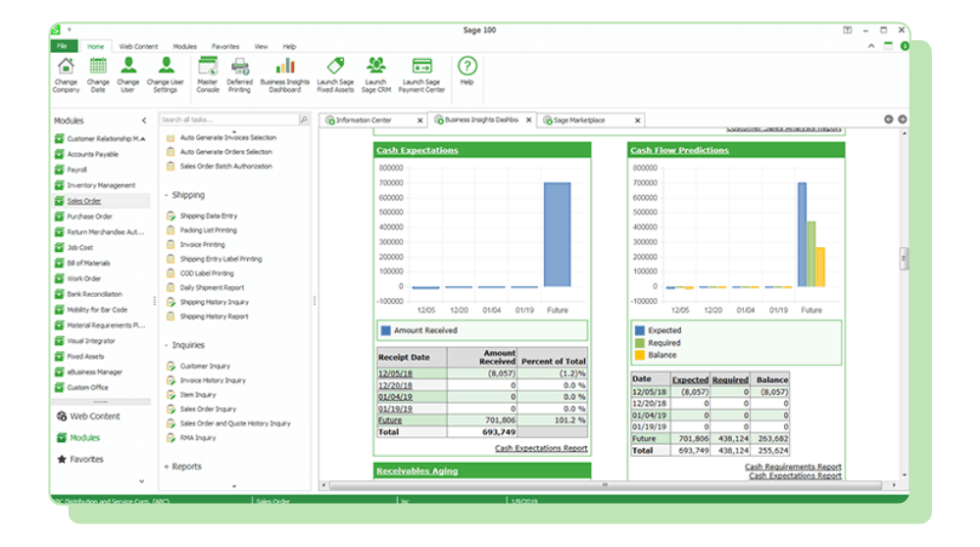The height and width of the screenshot is (547, 980).
Task: Click the Future receipt date link
Action: pos(390,421)
